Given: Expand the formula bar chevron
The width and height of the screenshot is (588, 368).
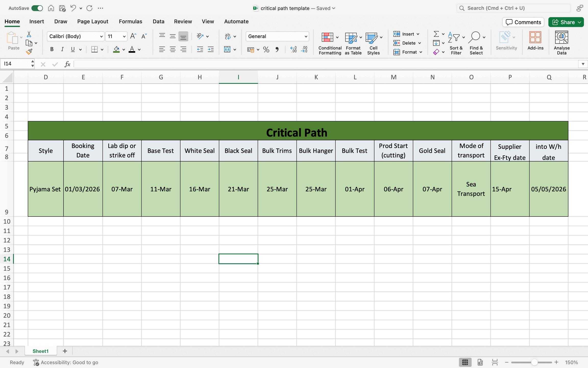Looking at the screenshot, I should [583, 64].
